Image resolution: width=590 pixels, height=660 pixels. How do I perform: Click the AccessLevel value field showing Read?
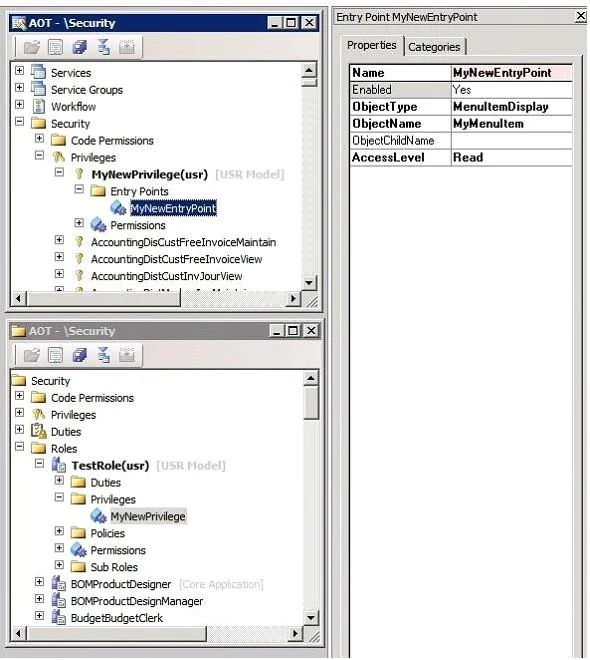(x=511, y=157)
